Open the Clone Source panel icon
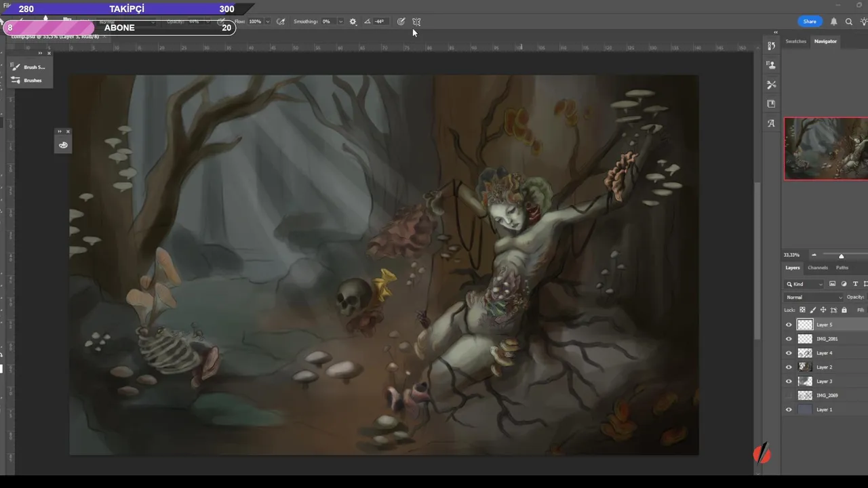Screen dimensions: 868x488 coord(771,65)
